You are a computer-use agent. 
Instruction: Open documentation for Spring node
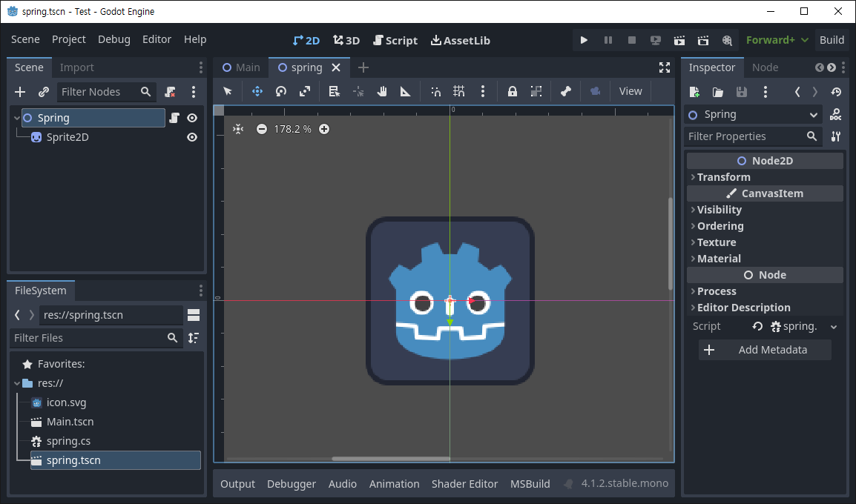pyautogui.click(x=835, y=115)
